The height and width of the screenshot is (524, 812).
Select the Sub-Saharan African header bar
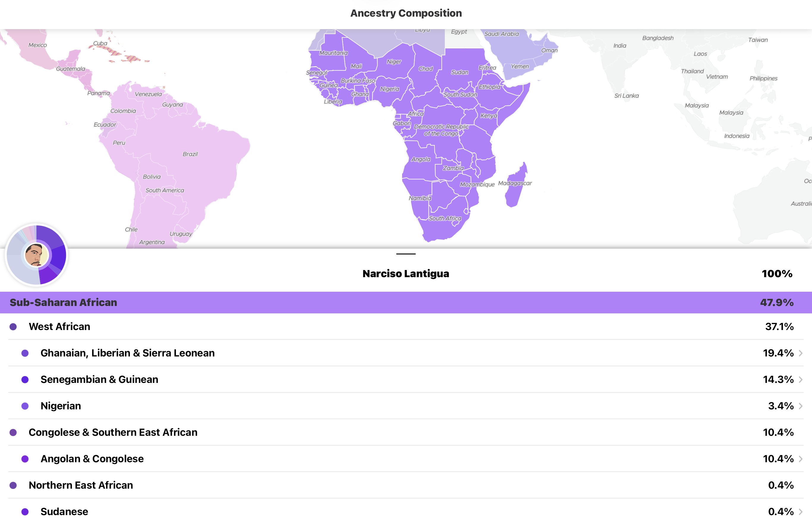pyautogui.click(x=406, y=302)
